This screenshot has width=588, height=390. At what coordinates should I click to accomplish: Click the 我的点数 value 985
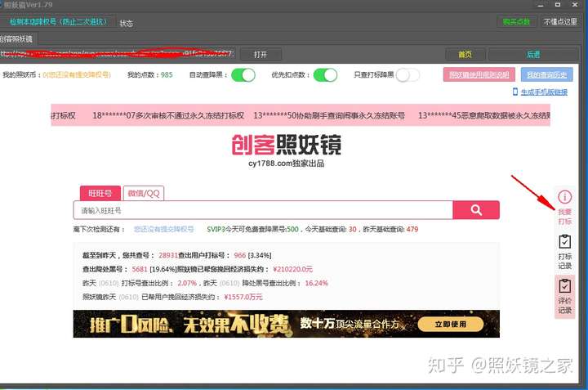[167, 75]
